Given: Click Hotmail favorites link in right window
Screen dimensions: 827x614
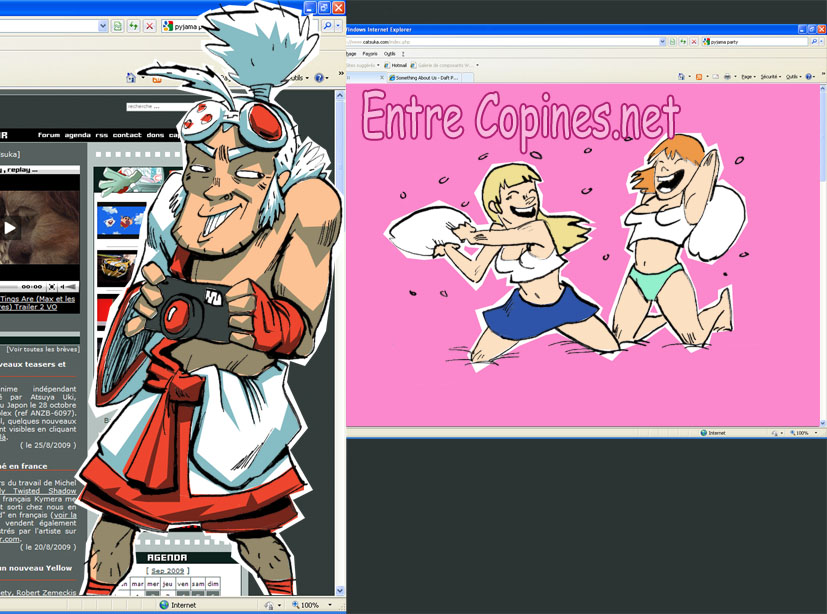Looking at the screenshot, I should click(396, 65).
